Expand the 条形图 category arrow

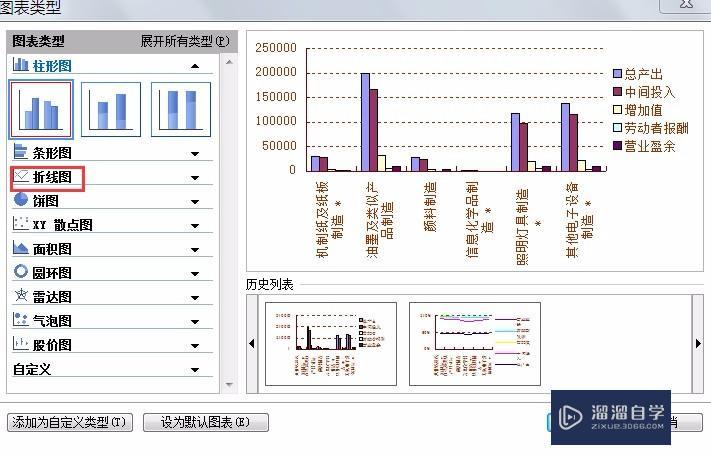tap(195, 154)
